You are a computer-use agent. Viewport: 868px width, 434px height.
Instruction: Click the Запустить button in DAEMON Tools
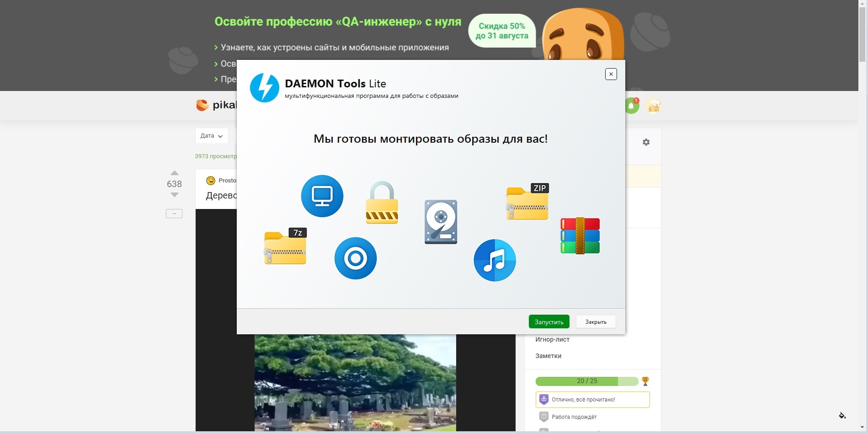tap(549, 321)
